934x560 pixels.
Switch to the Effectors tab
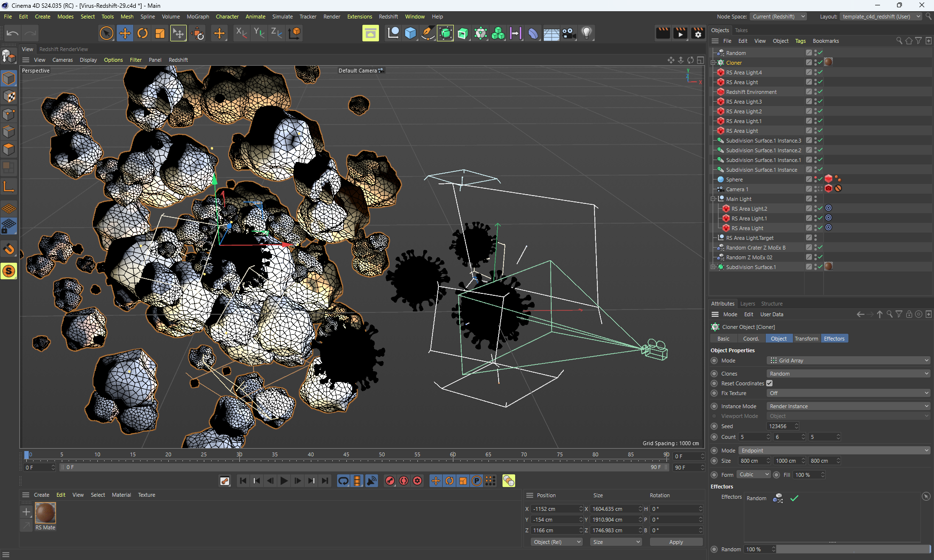(x=834, y=339)
